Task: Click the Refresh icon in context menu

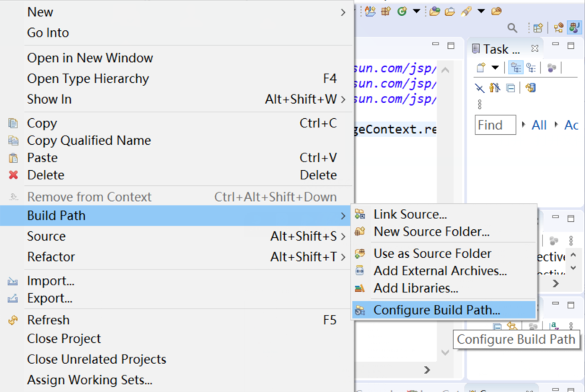Action: click(13, 320)
